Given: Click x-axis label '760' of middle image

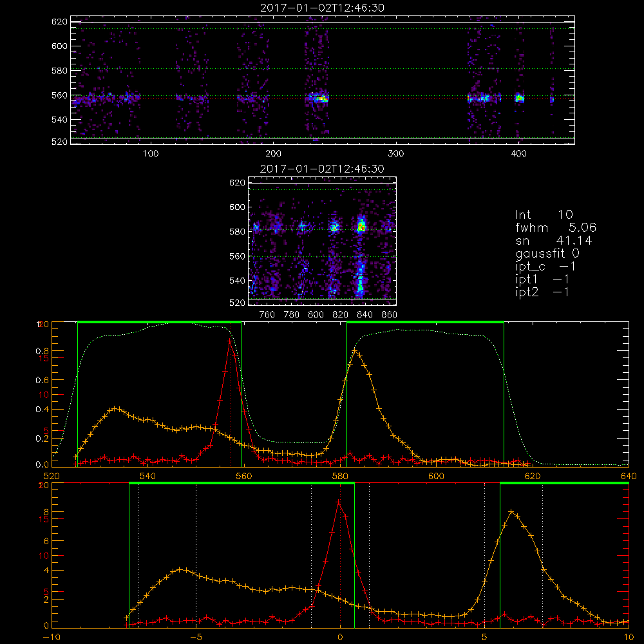Looking at the screenshot, I should pos(267,315).
